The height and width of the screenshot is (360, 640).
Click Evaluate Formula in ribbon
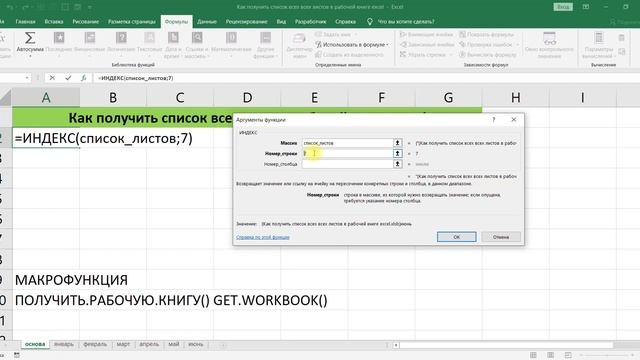tap(488, 54)
